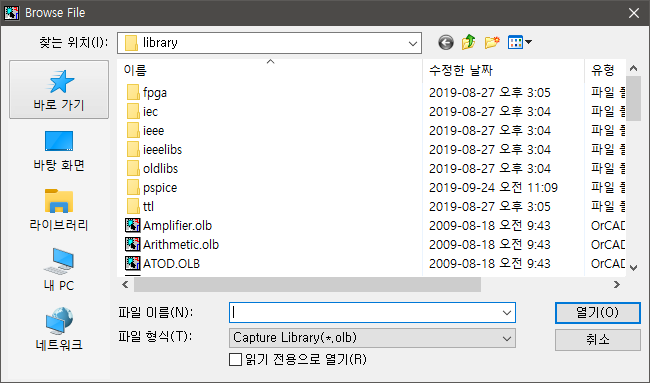The height and width of the screenshot is (383, 650).
Task: Expand the 파일 이름 dropdown arrow
Action: point(507,313)
